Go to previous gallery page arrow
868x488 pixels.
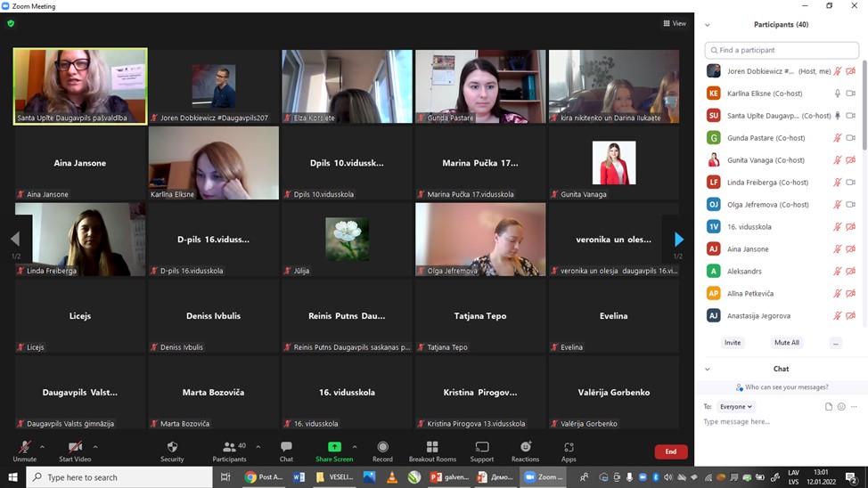click(x=15, y=239)
